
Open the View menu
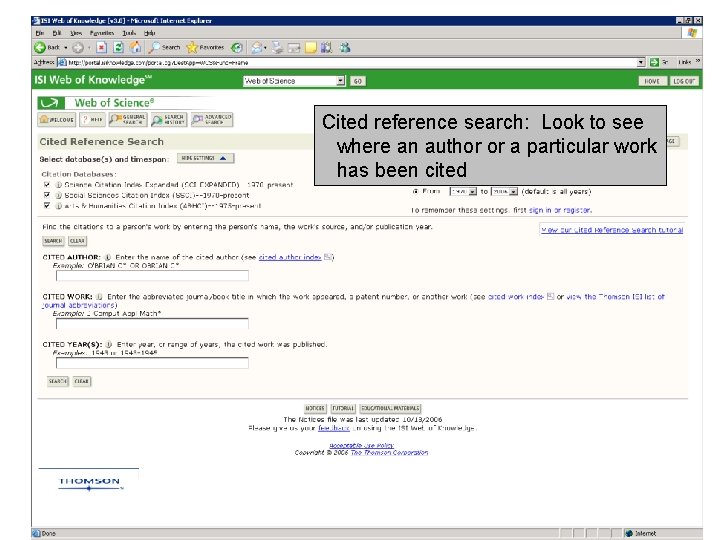(76, 33)
